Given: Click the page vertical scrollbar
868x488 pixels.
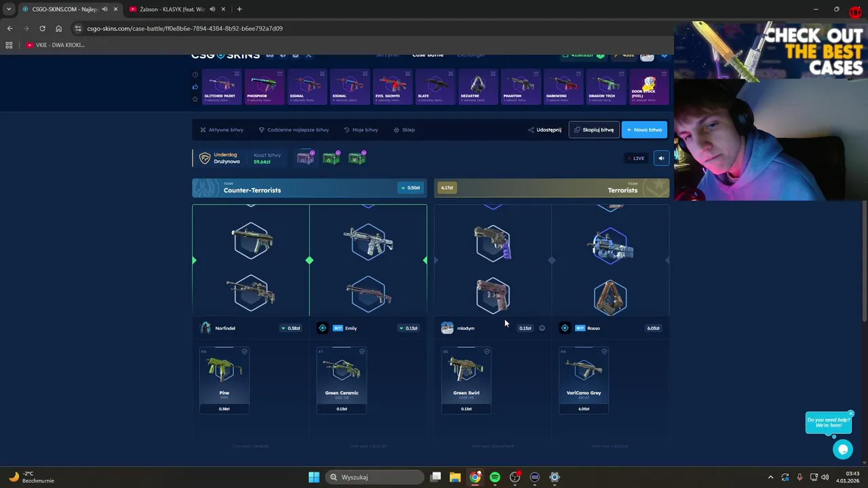Looking at the screenshot, I should point(864,261).
